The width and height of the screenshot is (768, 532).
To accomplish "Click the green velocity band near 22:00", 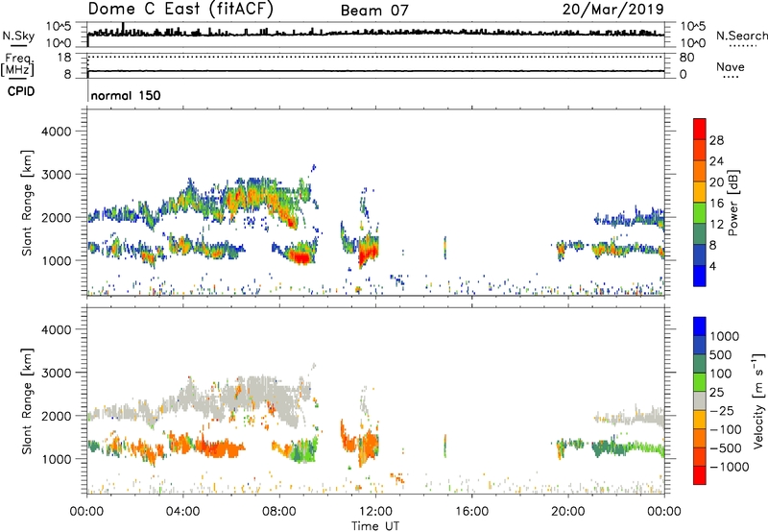I will (627, 447).
